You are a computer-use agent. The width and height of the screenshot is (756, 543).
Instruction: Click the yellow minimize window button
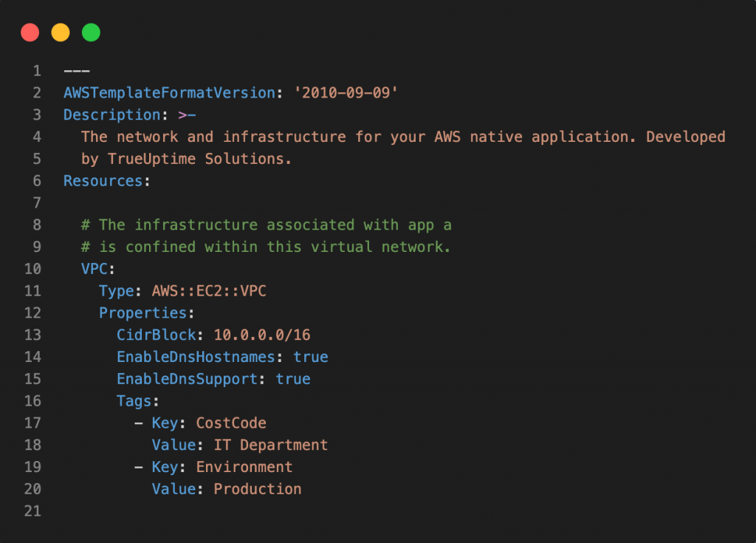click(61, 33)
